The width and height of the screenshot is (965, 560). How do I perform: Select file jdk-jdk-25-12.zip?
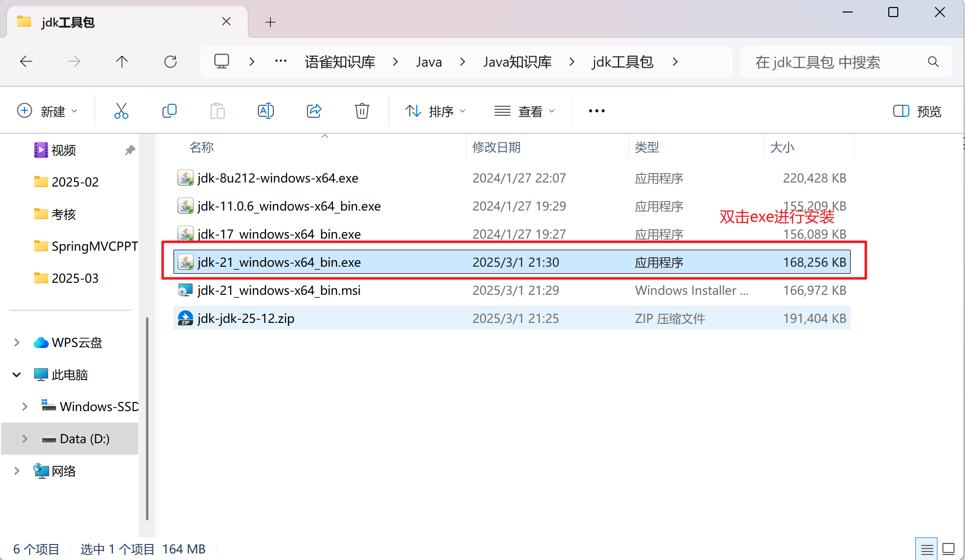tap(512, 318)
